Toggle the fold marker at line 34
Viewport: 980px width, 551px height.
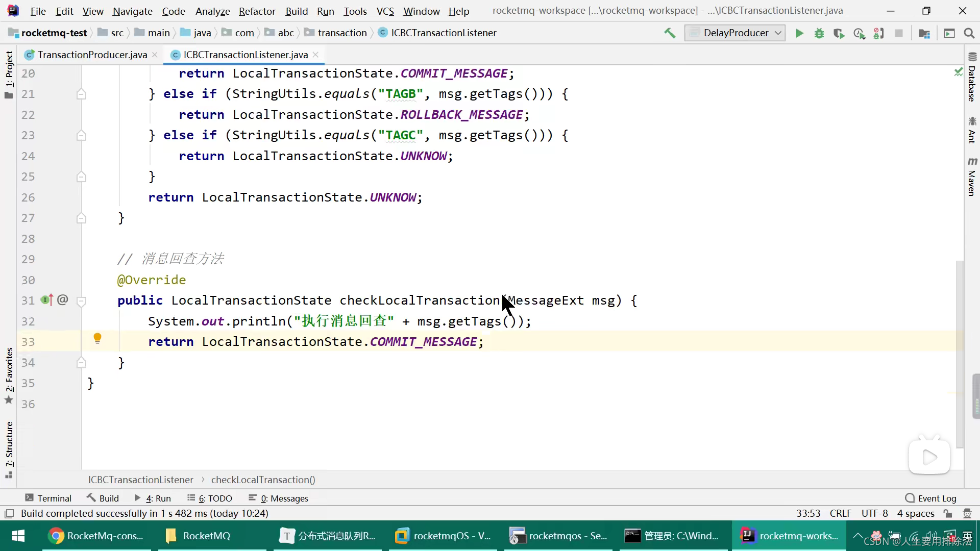[x=81, y=363]
